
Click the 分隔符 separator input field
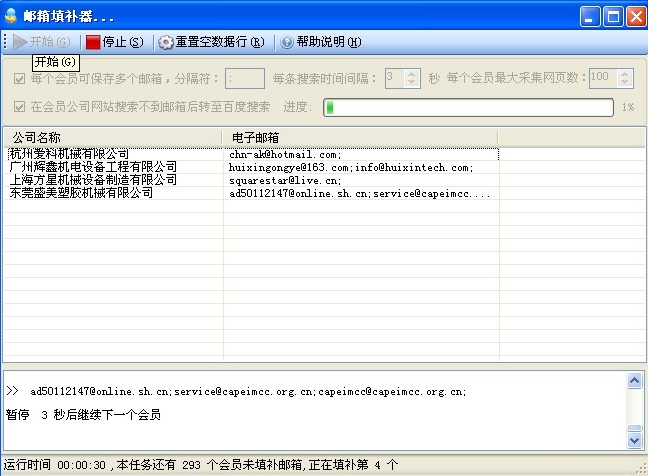245,79
